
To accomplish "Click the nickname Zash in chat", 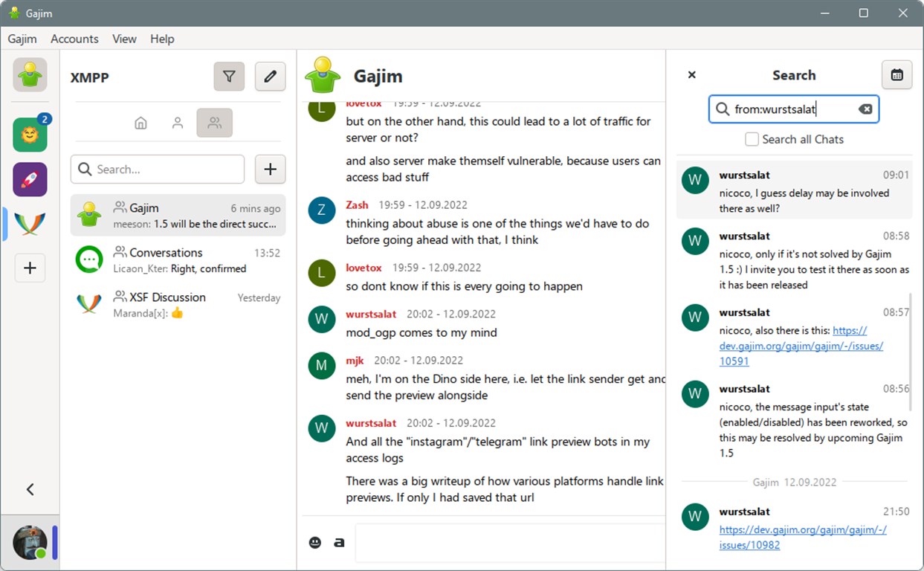I will pos(357,204).
